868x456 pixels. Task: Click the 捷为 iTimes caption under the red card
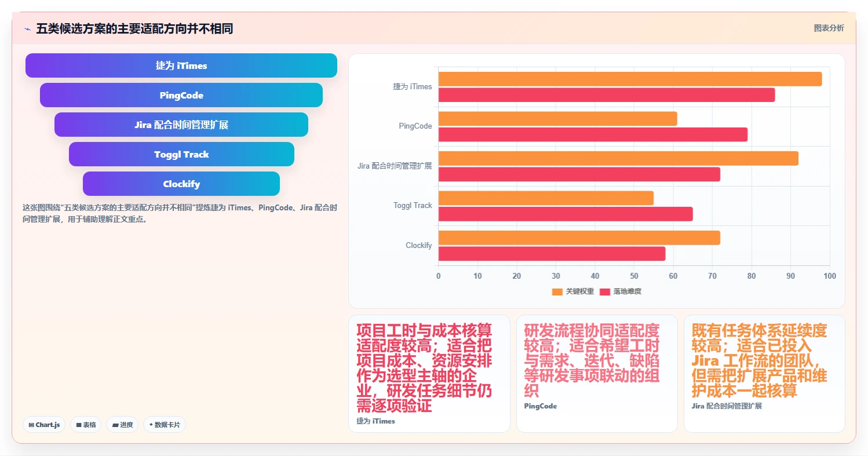pos(375,421)
